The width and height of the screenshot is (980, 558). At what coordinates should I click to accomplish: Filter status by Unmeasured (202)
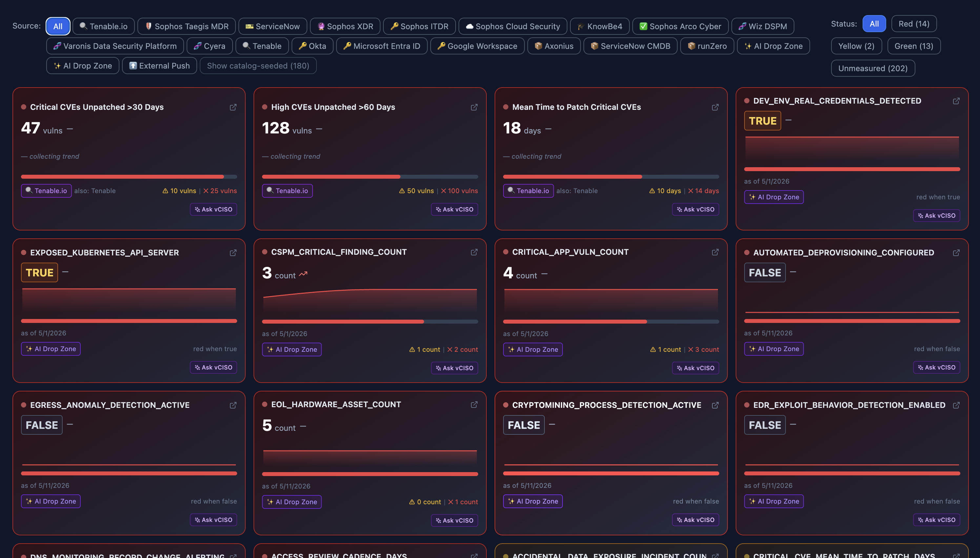click(873, 68)
